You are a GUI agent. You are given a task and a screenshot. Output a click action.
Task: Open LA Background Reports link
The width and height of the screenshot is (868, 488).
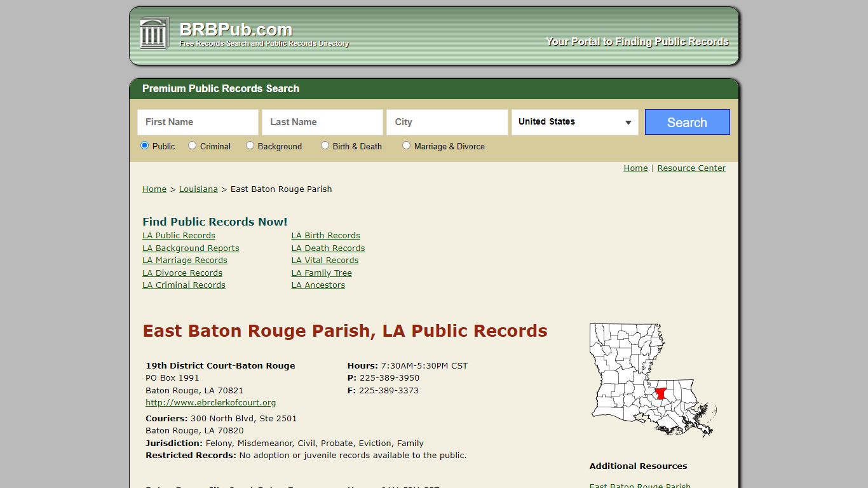coord(191,248)
